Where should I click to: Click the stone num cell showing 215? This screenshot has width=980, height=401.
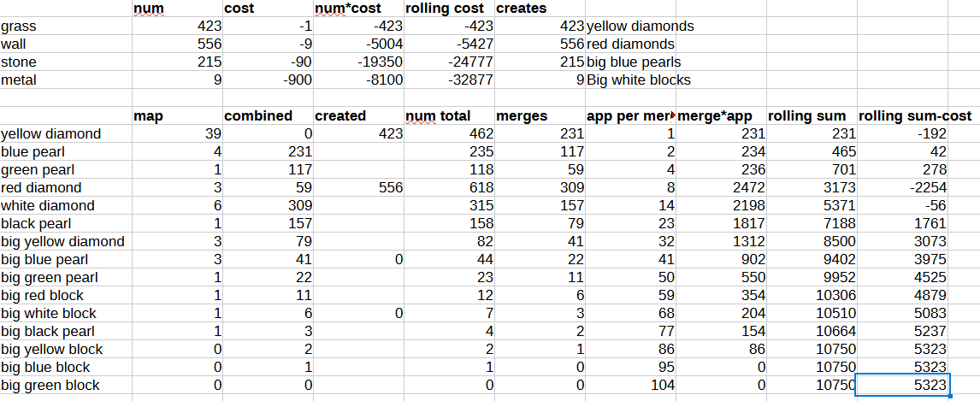[177, 62]
